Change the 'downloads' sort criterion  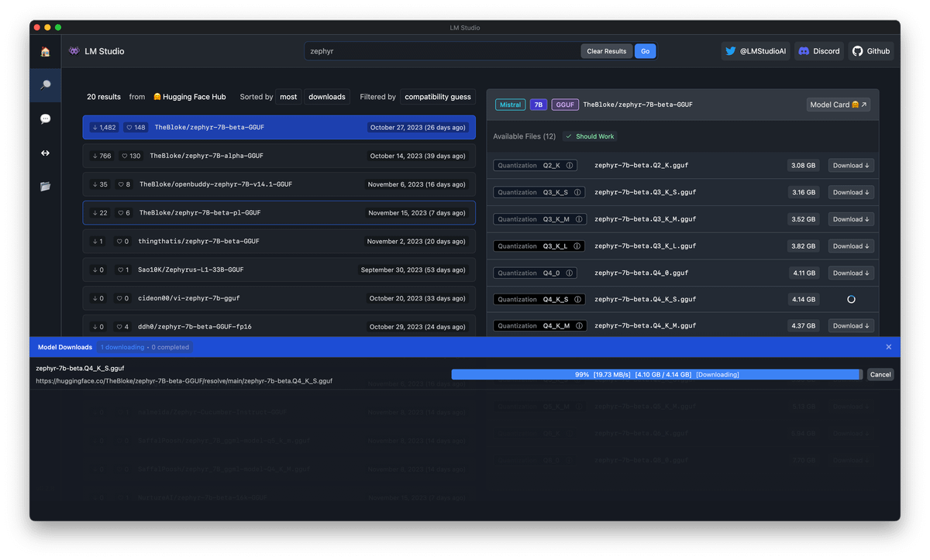tap(326, 97)
